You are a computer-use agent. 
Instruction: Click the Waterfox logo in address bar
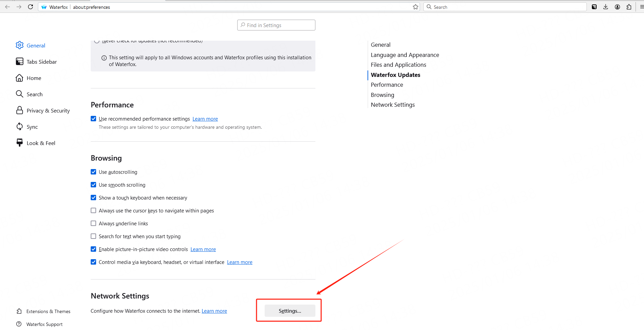pyautogui.click(x=44, y=7)
